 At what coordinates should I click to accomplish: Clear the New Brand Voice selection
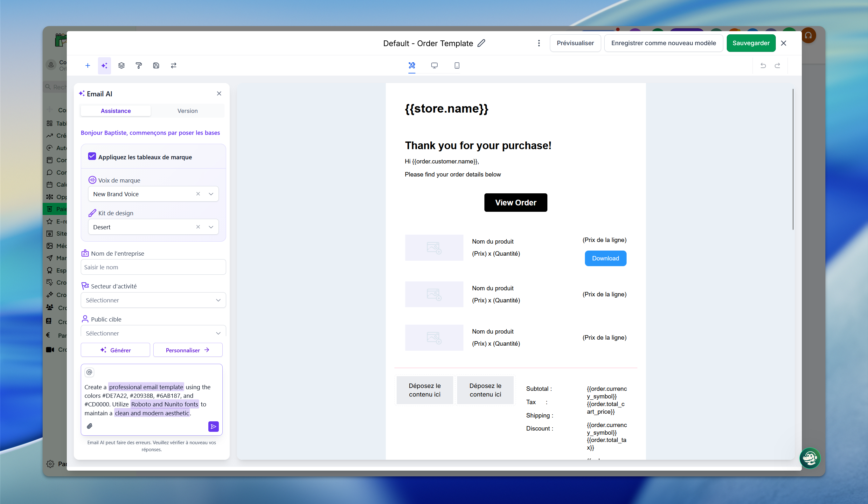pos(198,194)
